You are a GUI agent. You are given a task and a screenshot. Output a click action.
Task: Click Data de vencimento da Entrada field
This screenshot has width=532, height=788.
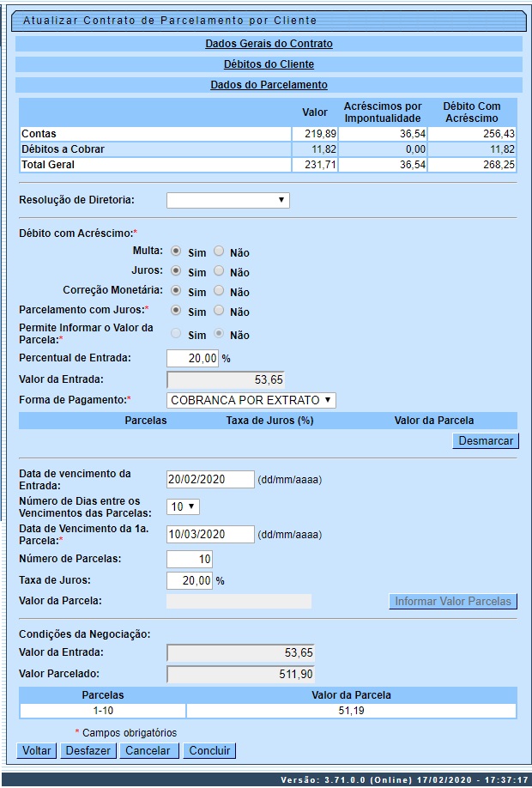tap(210, 480)
